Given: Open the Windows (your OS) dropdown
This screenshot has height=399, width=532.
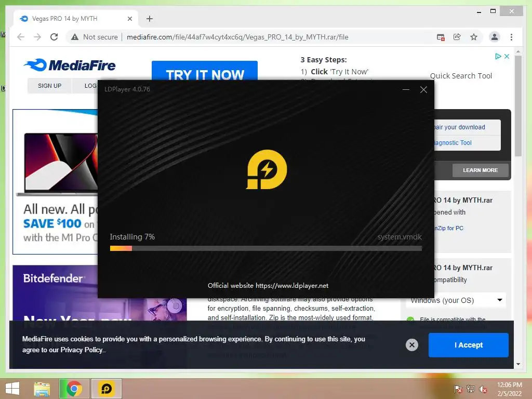Looking at the screenshot, I should click(456, 300).
